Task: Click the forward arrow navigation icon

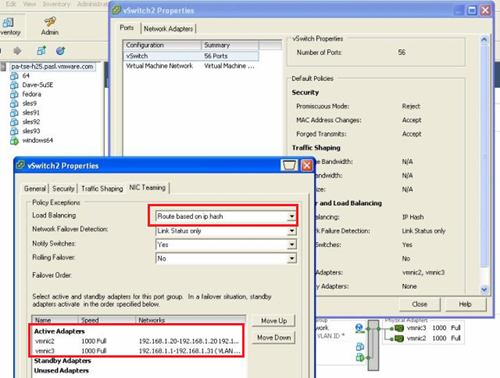Action: 17,51
